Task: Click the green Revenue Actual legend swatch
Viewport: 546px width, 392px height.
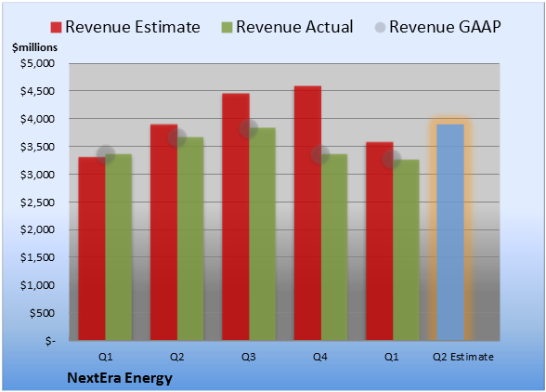Action: [x=227, y=28]
